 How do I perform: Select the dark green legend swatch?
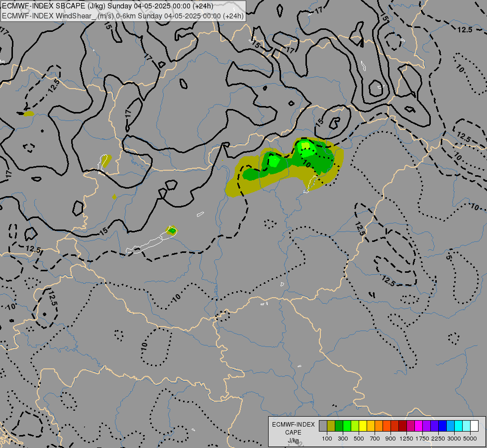pyautogui.click(x=339, y=426)
